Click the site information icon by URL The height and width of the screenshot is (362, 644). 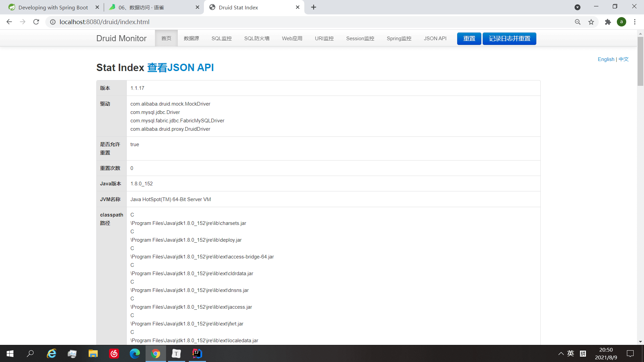[53, 22]
